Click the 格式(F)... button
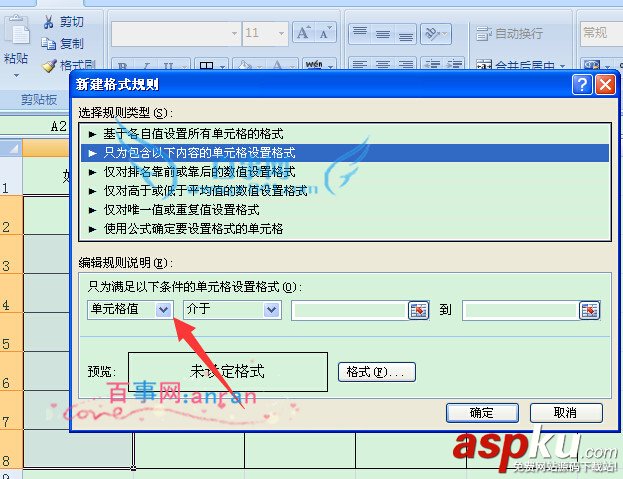The height and width of the screenshot is (479, 623). point(377,372)
